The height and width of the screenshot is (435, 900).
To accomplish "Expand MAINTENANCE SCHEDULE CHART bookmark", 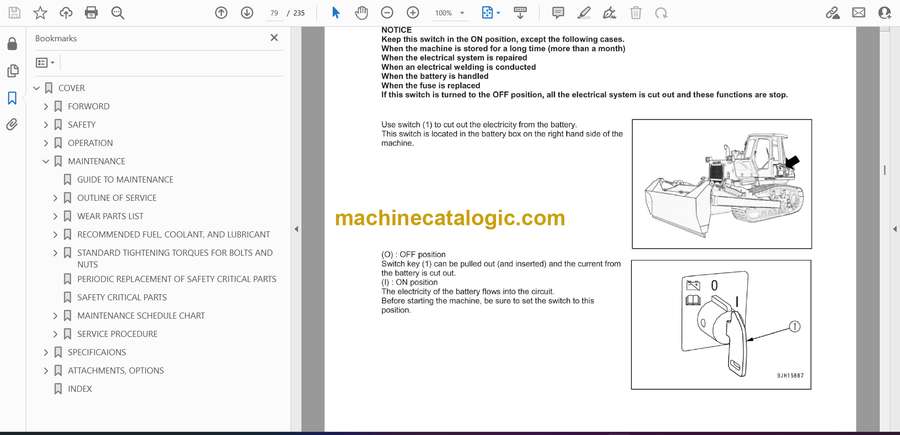I will [55, 316].
